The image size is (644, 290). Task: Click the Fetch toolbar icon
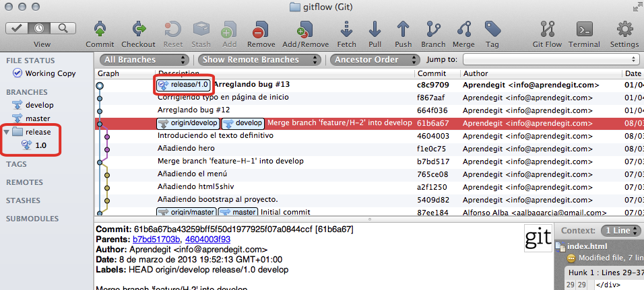click(347, 30)
